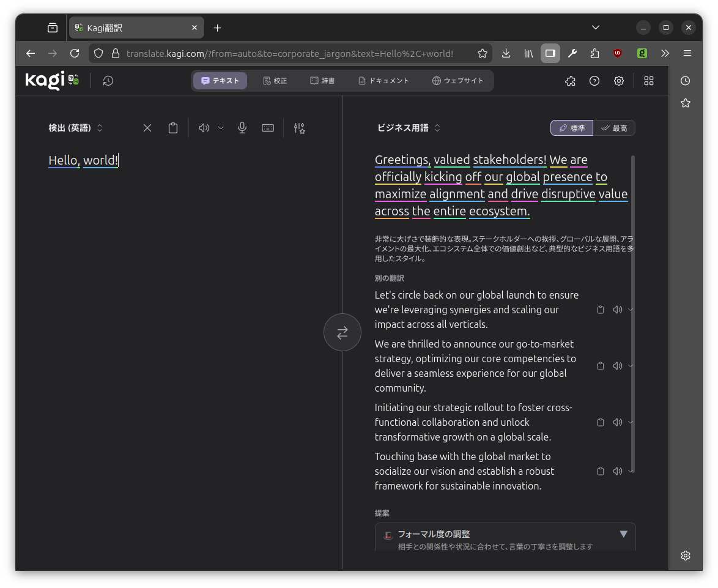Image resolution: width=718 pixels, height=588 pixels.
Task: Open the virtual keyboard icon
Action: click(x=268, y=128)
